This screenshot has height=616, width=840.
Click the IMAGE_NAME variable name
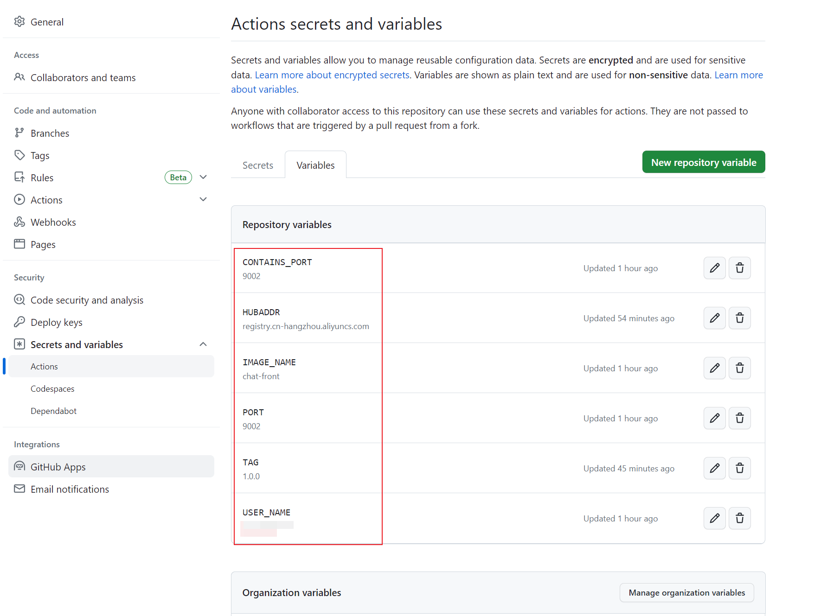pyautogui.click(x=269, y=362)
